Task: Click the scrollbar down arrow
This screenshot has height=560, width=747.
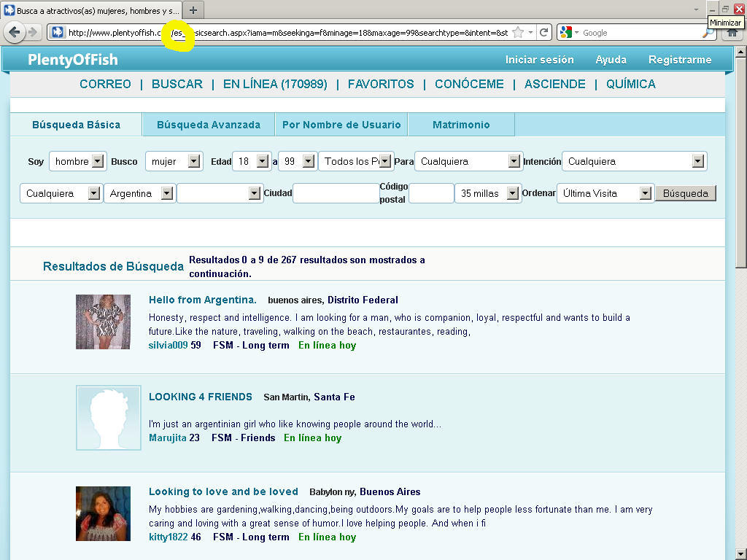Action: pyautogui.click(x=741, y=555)
